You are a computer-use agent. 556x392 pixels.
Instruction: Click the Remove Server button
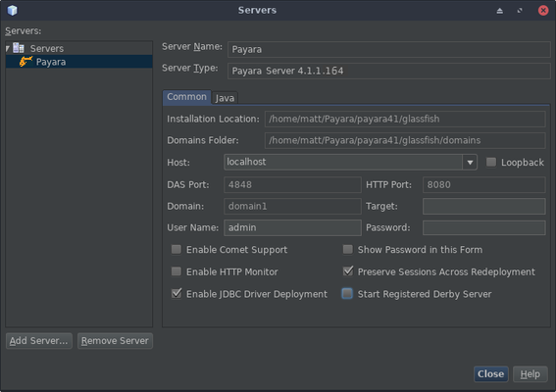115,341
